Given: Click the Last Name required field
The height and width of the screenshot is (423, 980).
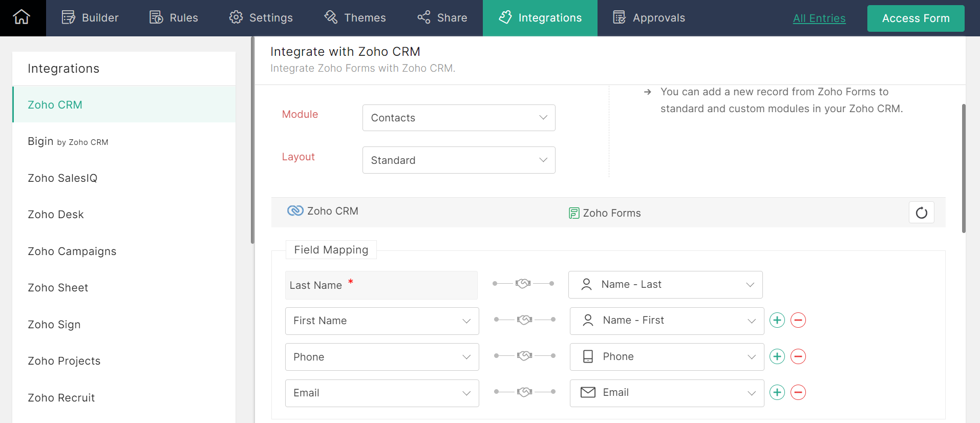Looking at the screenshot, I should click(x=381, y=285).
